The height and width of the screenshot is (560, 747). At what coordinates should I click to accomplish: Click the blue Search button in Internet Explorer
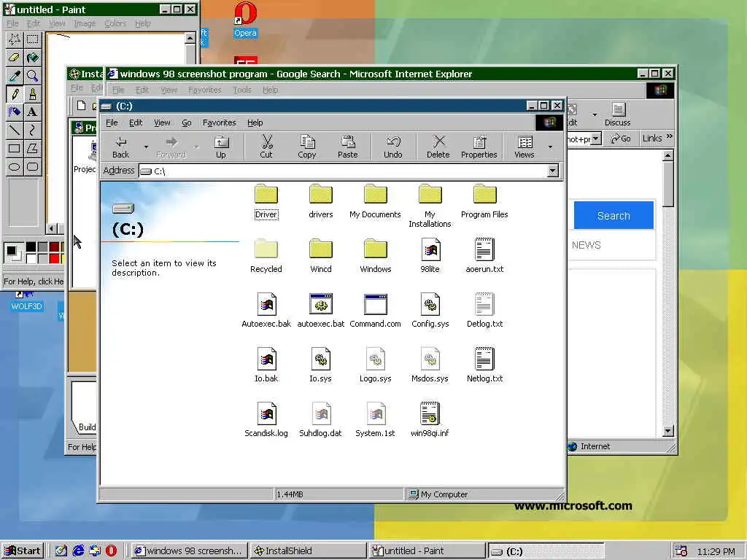tap(614, 215)
